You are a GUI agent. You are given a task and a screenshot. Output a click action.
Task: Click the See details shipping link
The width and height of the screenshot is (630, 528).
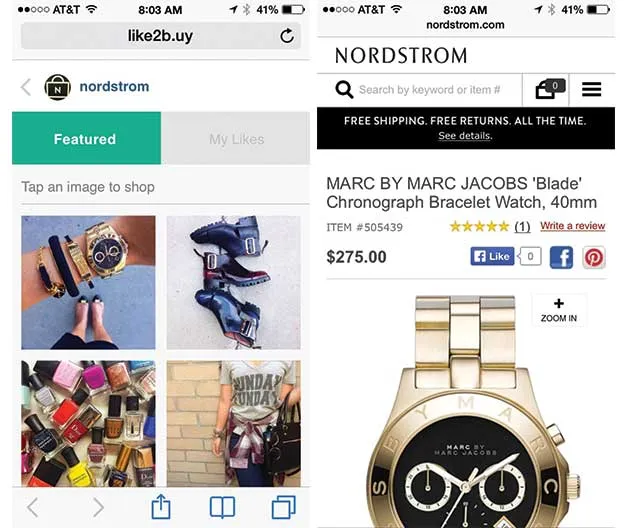coord(465,136)
